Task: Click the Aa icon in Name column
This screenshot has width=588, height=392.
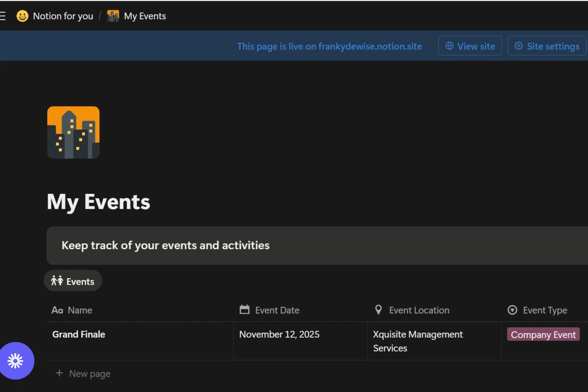Action: pyautogui.click(x=57, y=310)
